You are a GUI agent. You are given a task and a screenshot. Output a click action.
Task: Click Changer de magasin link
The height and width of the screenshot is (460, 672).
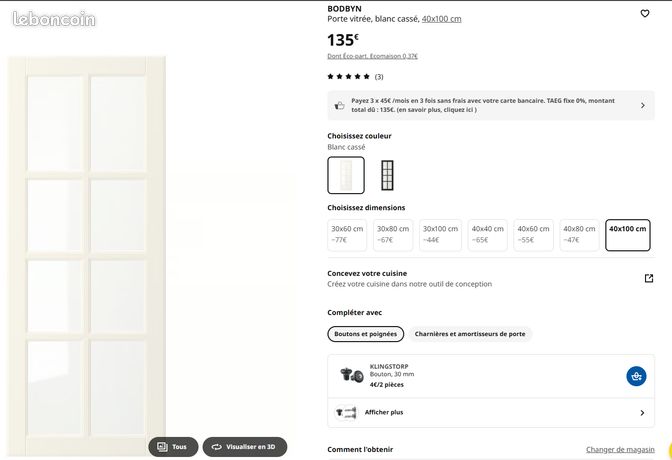click(x=620, y=449)
